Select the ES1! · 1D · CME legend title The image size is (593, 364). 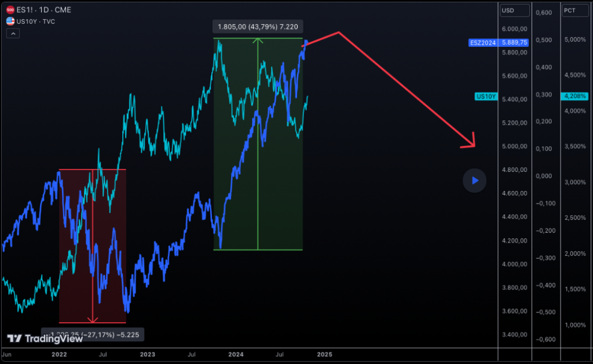pos(43,10)
